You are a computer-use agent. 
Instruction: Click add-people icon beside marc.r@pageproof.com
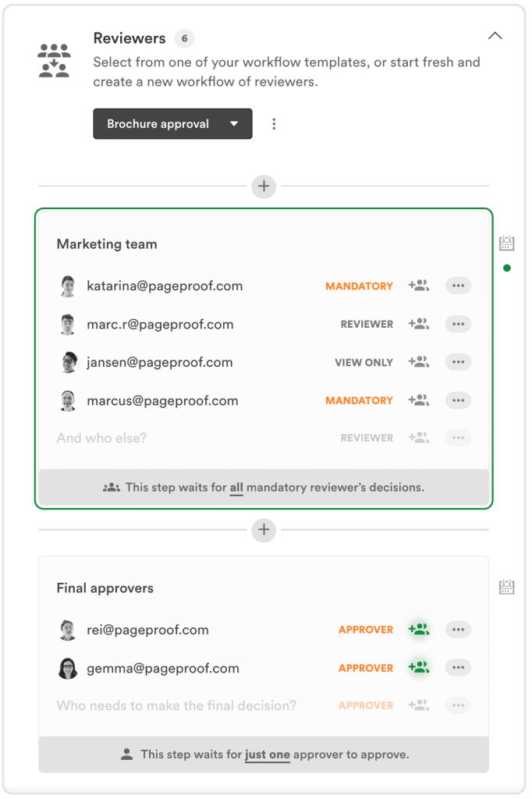[419, 324]
